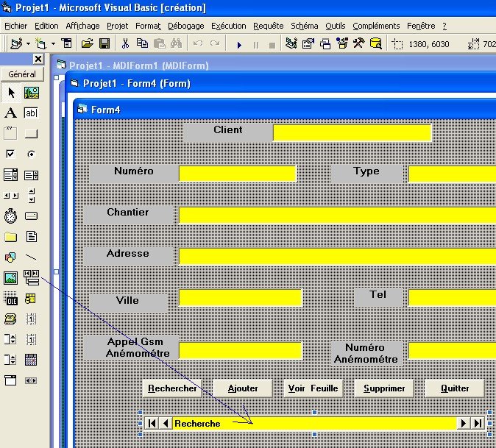Open the Properties Window from toolbar
Viewport: 496px width, 448px height.
[308, 43]
